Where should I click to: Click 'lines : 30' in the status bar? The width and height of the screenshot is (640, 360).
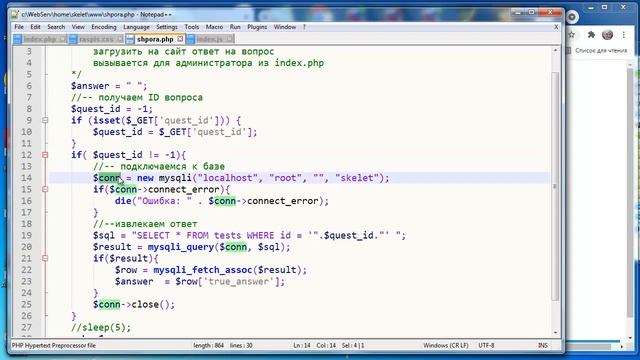pos(241,345)
